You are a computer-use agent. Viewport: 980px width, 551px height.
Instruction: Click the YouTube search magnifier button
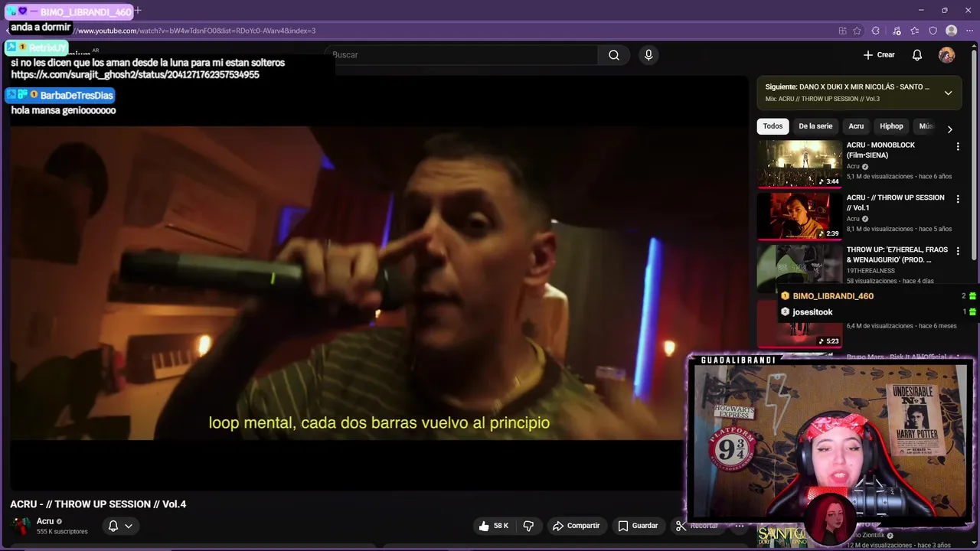click(614, 55)
